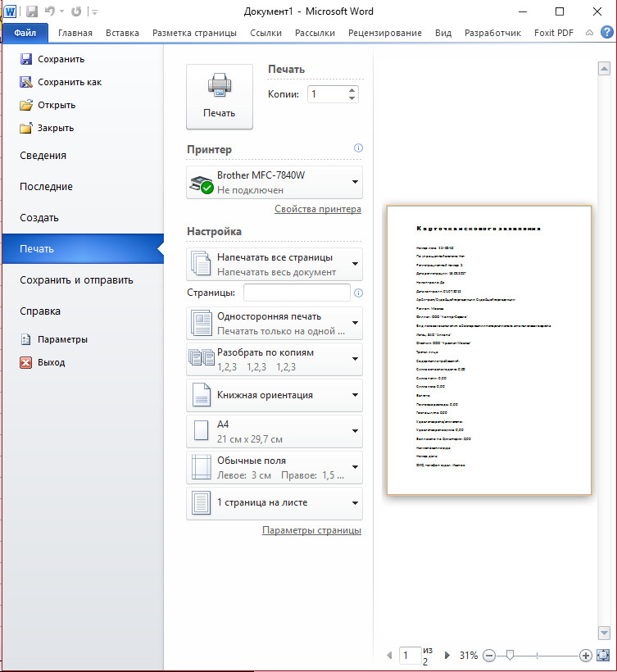Image resolution: width=617 pixels, height=672 pixels.
Task: Minimize the Word window
Action: click(x=523, y=11)
